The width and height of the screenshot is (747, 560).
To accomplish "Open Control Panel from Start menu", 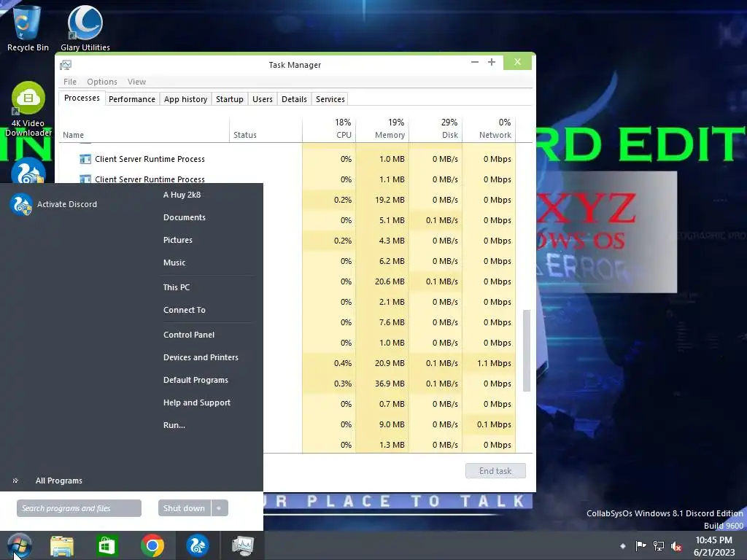I will coord(189,335).
